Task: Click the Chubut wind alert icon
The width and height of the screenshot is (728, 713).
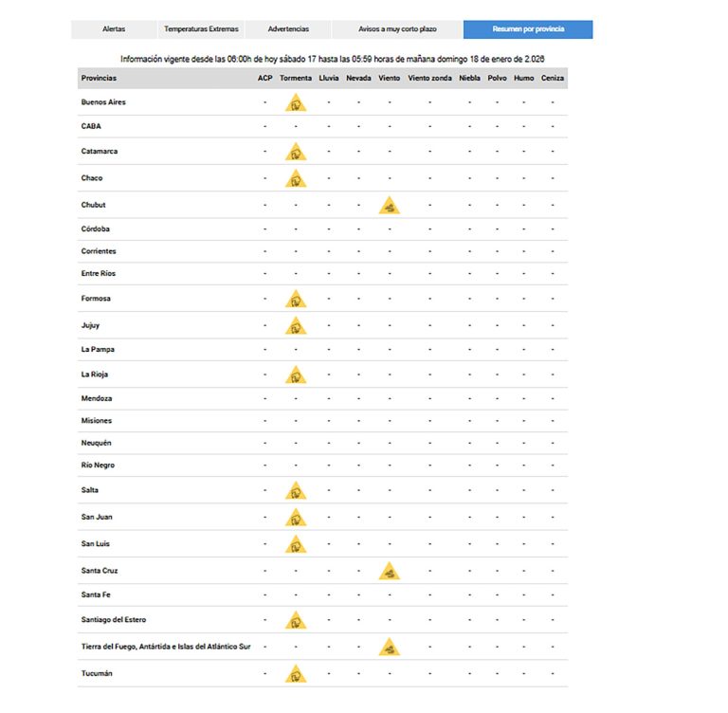Action: (x=389, y=206)
